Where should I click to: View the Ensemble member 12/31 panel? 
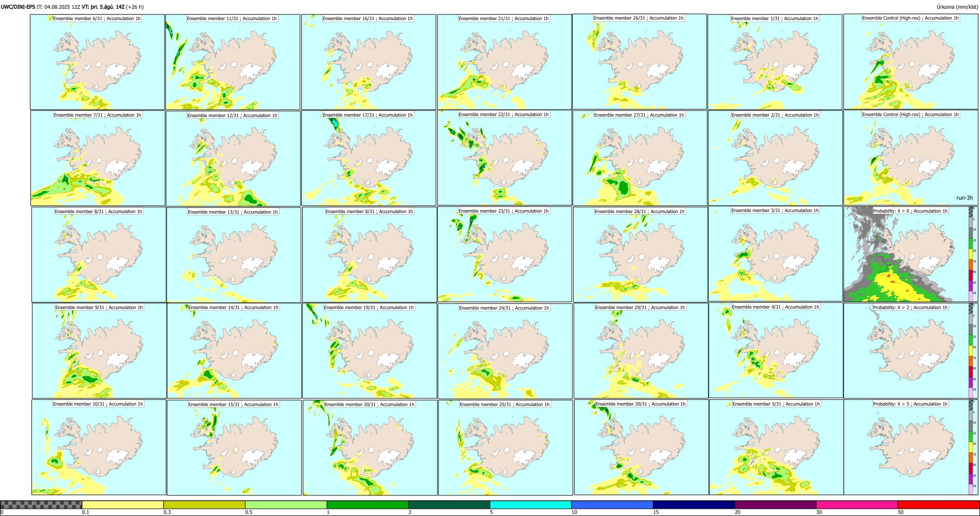point(233,158)
